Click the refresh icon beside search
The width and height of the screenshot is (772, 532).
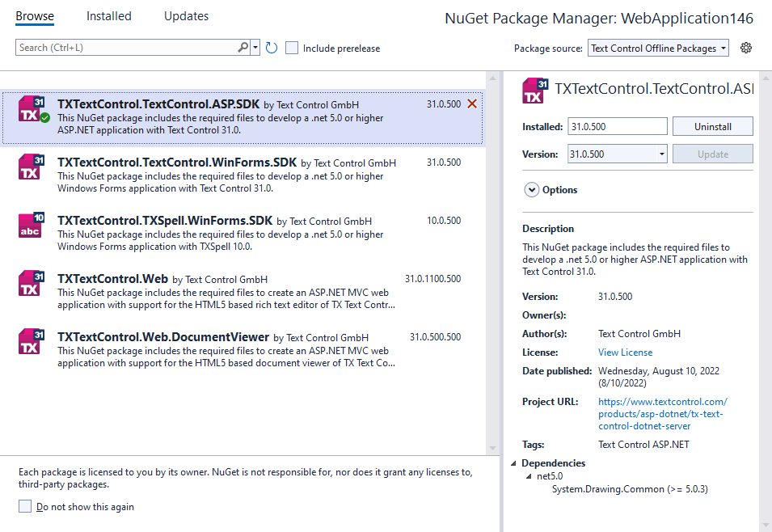[x=271, y=48]
